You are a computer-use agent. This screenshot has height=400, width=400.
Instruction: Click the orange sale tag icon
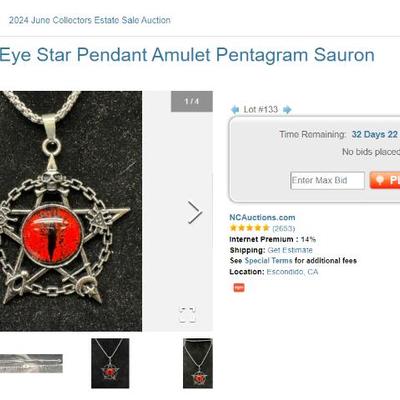(239, 287)
